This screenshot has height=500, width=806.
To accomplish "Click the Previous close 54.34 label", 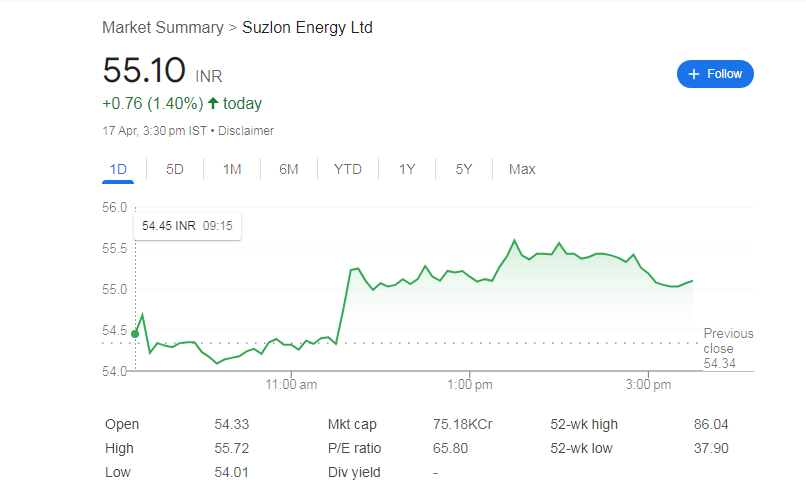I will click(x=728, y=348).
